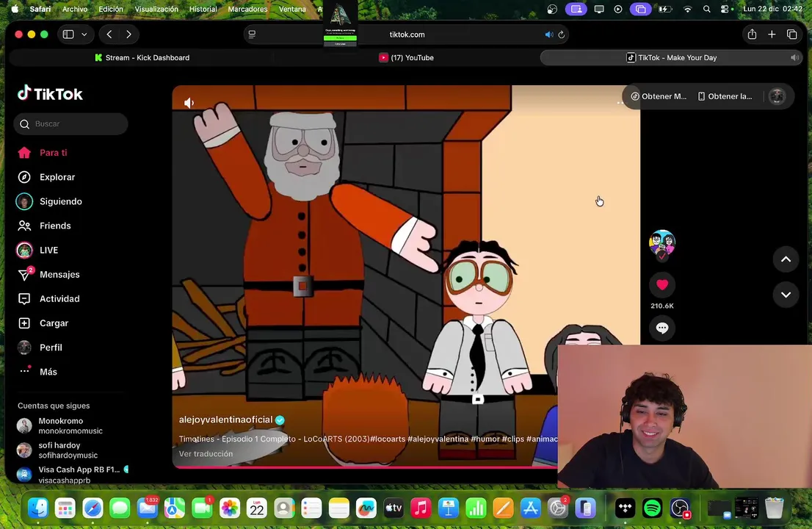The height and width of the screenshot is (529, 812).
Task: Click Obtener la... app button
Action: point(725,96)
